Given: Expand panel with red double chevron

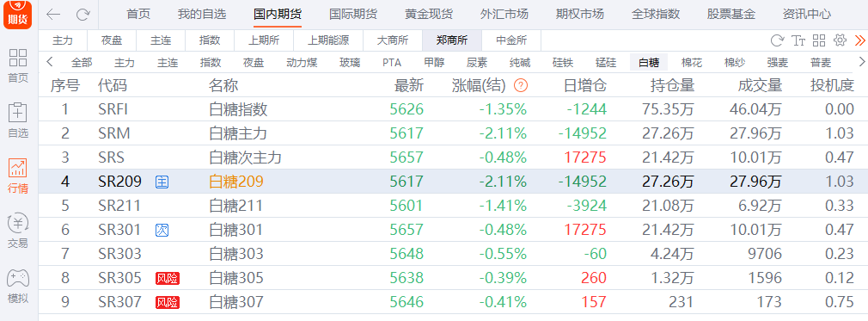Looking at the screenshot, I should [x=859, y=40].
